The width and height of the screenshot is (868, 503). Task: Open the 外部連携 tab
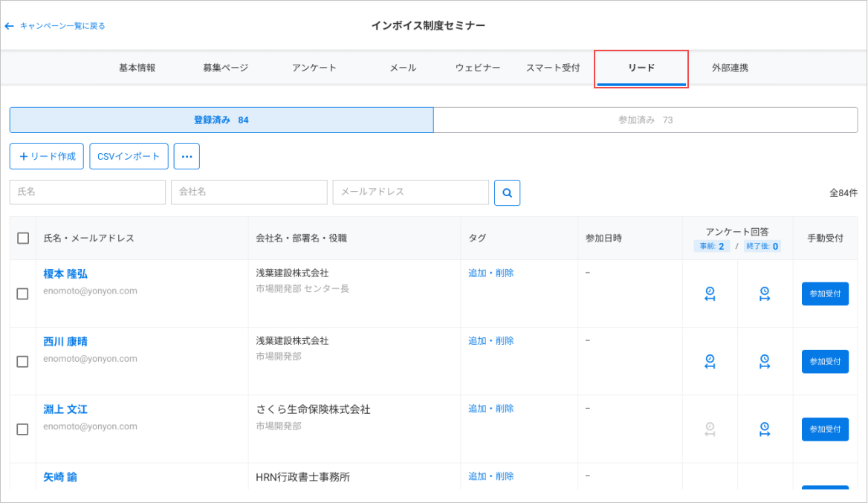click(x=731, y=68)
